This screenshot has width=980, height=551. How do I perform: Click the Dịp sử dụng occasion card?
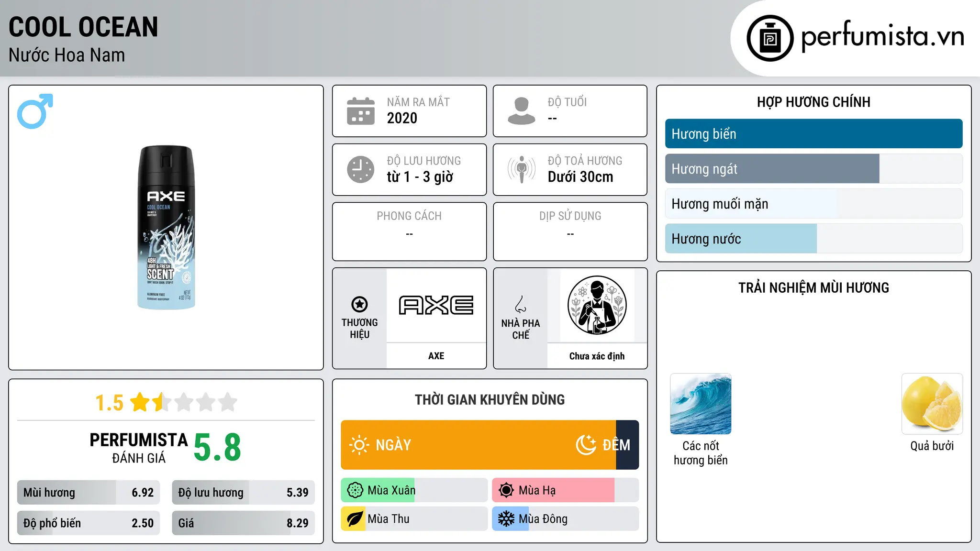click(x=570, y=231)
